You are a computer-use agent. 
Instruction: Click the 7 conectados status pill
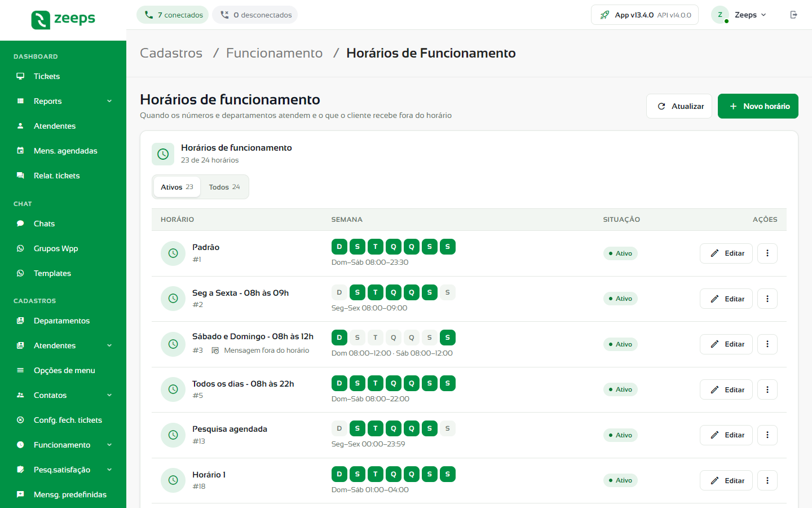[x=173, y=15]
